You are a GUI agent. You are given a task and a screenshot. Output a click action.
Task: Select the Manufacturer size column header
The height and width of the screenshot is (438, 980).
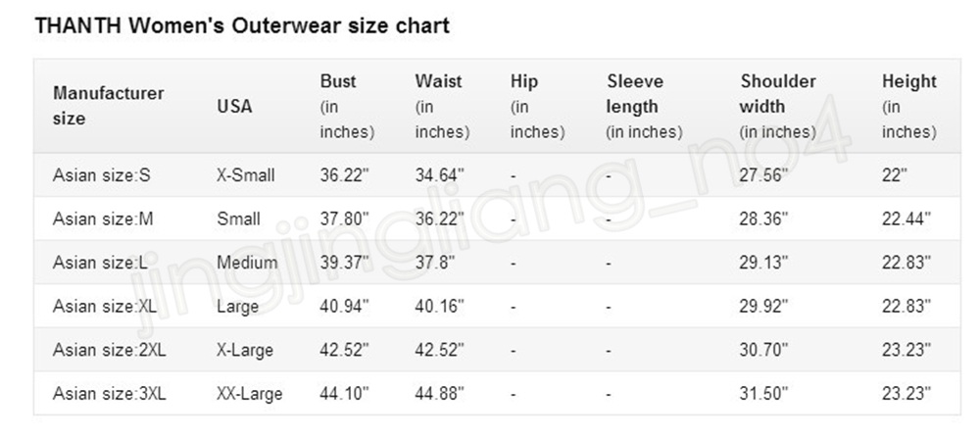(x=108, y=106)
